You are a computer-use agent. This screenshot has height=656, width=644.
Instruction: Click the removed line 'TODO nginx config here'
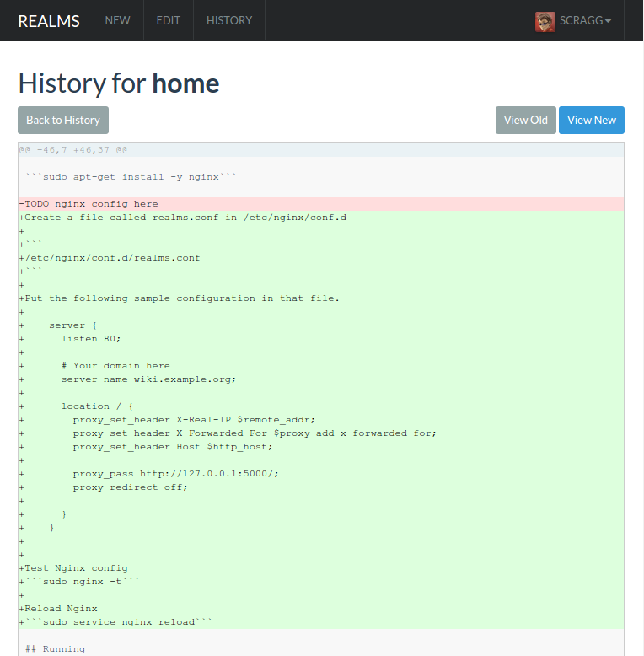click(321, 204)
